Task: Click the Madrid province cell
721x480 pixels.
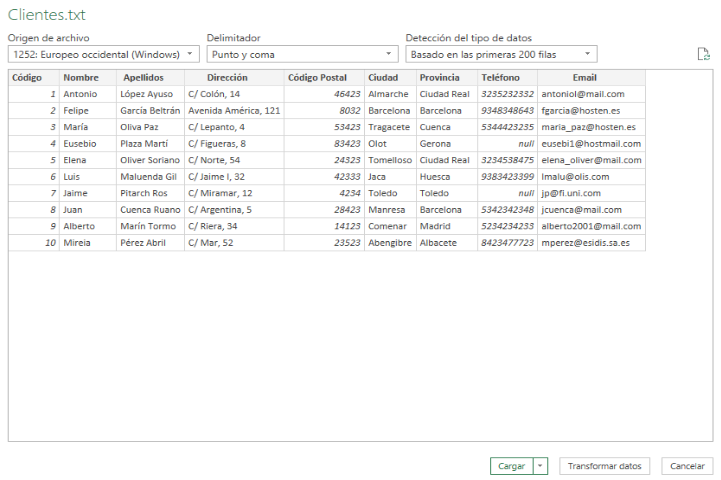Action: coord(447,227)
